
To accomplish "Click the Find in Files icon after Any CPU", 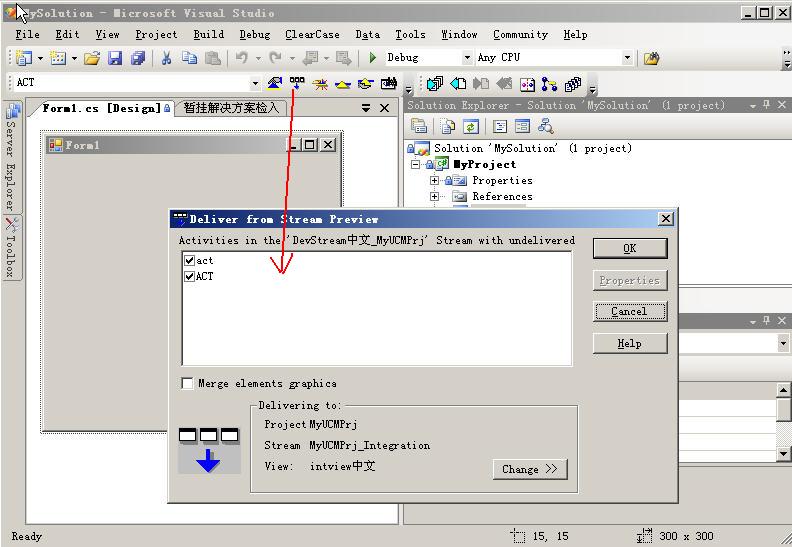I will [x=652, y=58].
